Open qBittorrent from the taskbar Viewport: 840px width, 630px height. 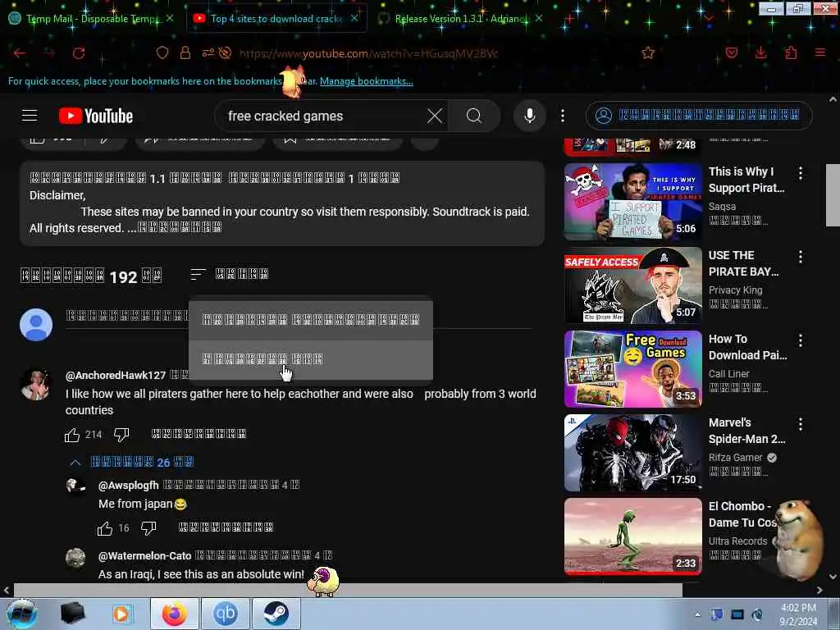click(225, 614)
